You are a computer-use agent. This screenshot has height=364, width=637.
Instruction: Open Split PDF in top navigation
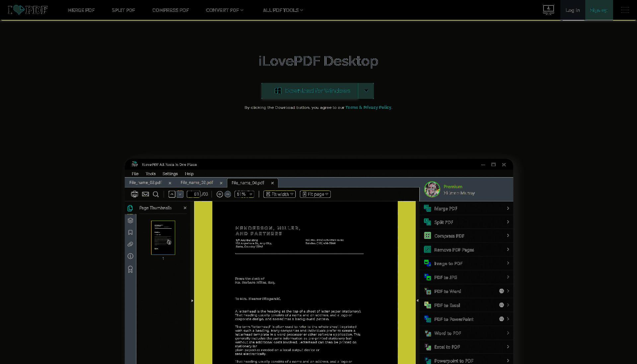[123, 10]
